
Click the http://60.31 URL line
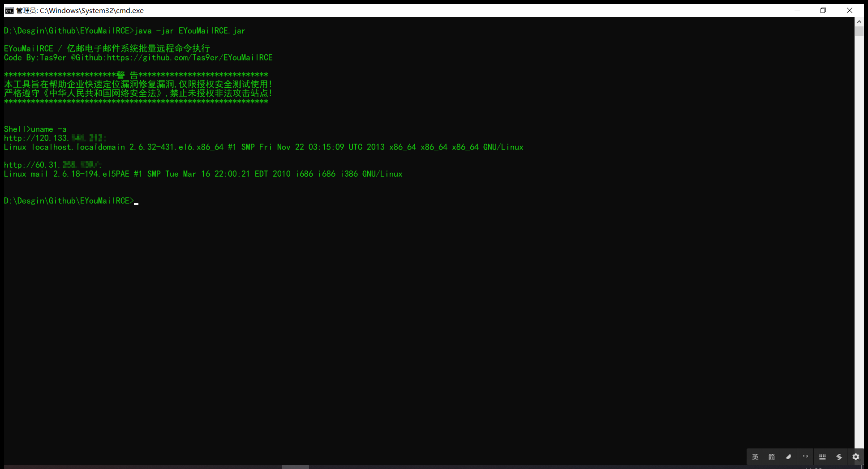coord(53,165)
